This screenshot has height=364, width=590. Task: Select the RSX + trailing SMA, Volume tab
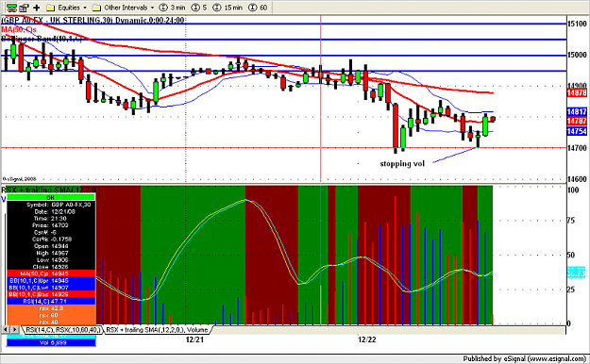coord(157,330)
